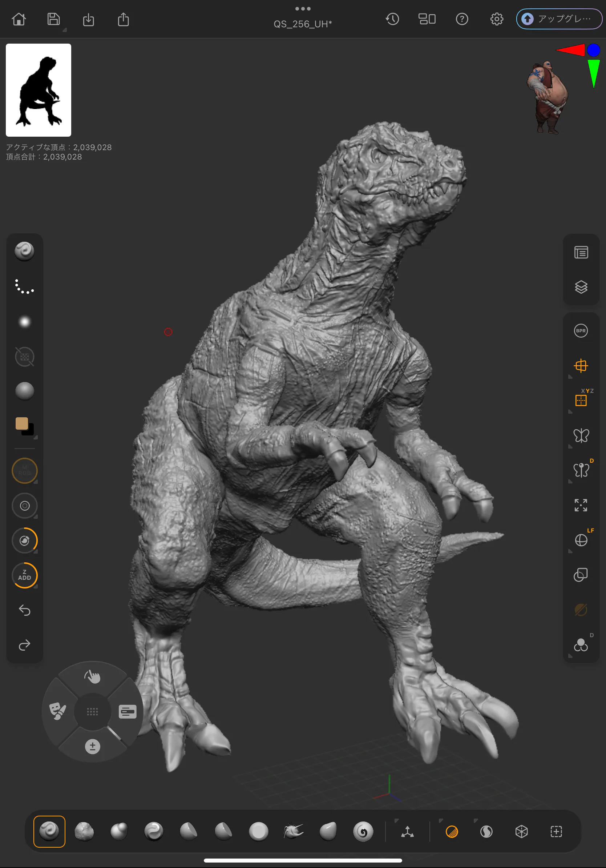
Task: Open the subtool layers stack icon
Action: (x=581, y=287)
